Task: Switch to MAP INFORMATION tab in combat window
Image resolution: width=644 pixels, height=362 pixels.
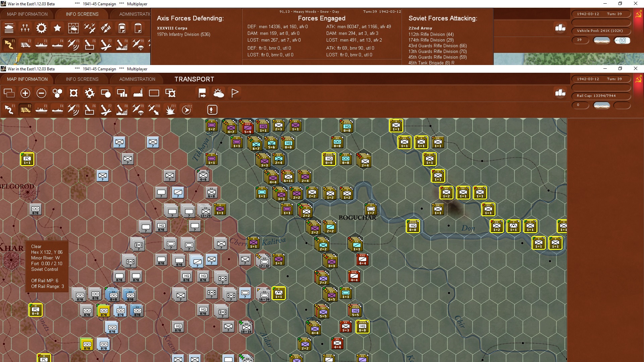Action: coord(27,14)
